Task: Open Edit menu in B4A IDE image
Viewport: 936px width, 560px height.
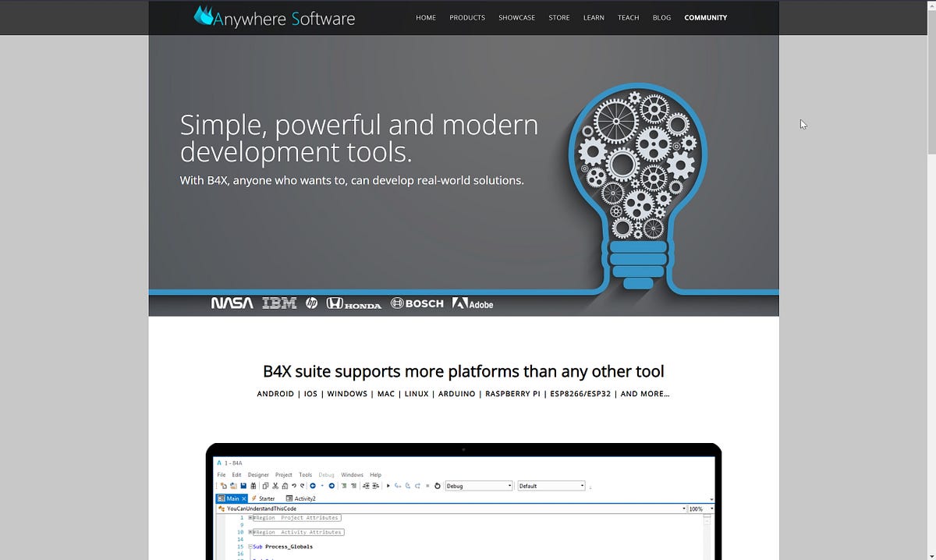Action: click(x=236, y=475)
